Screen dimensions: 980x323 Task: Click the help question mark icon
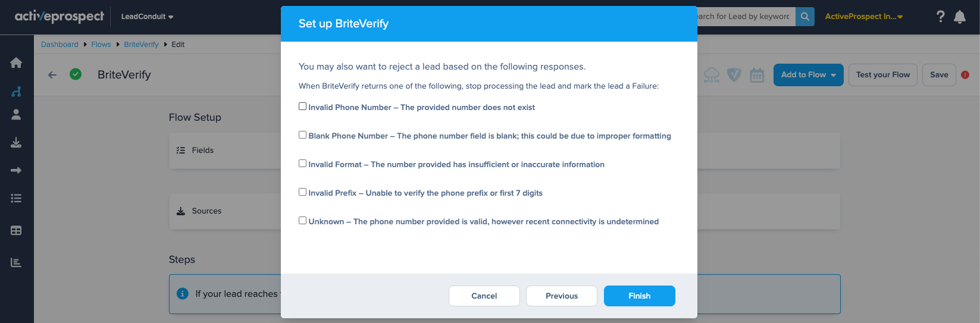click(940, 17)
